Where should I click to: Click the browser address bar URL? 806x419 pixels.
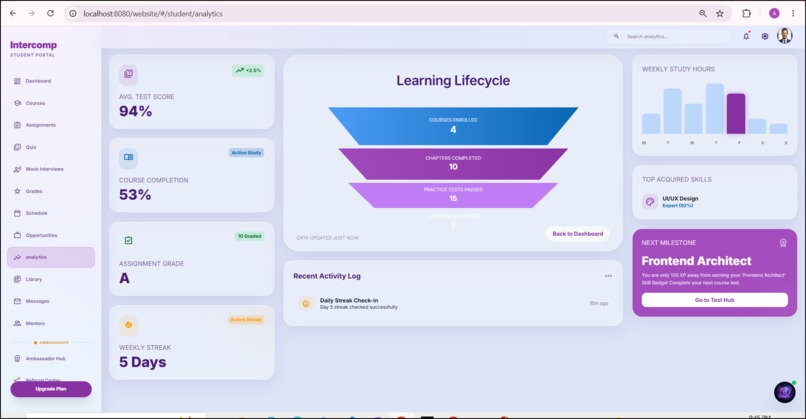coord(153,14)
